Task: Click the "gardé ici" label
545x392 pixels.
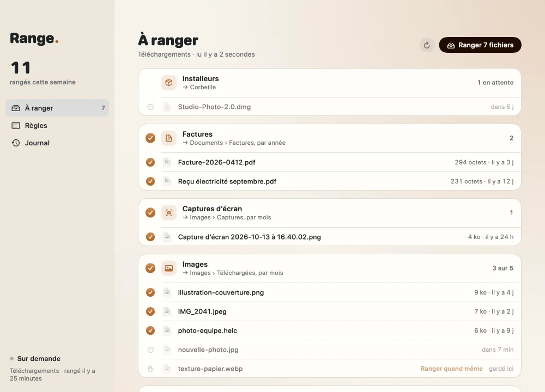Action: coord(501,369)
